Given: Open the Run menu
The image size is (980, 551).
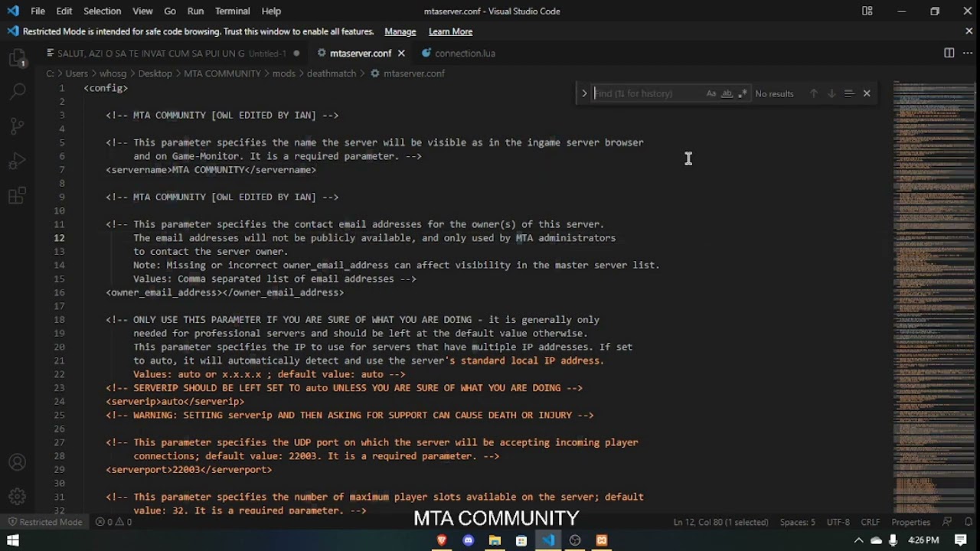Looking at the screenshot, I should 195,11.
